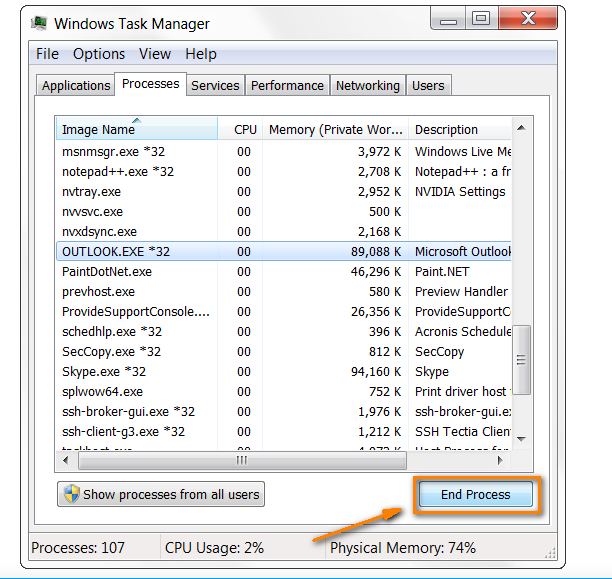Screen dimensions: 612x579
Task: Click the vertical scrollbar down arrow
Action: click(x=521, y=439)
